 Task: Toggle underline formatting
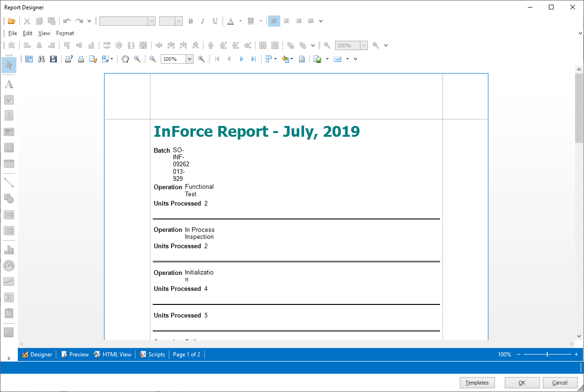pos(215,21)
